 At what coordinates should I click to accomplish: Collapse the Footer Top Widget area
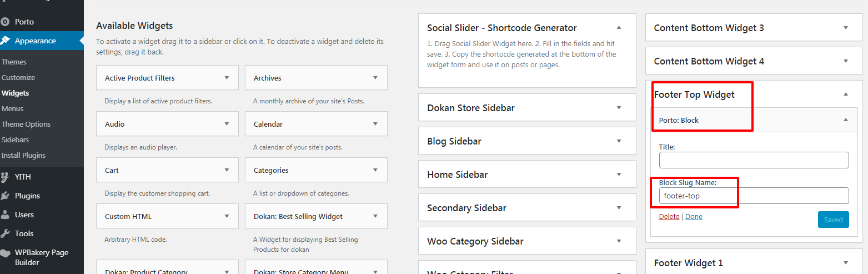[x=845, y=94]
